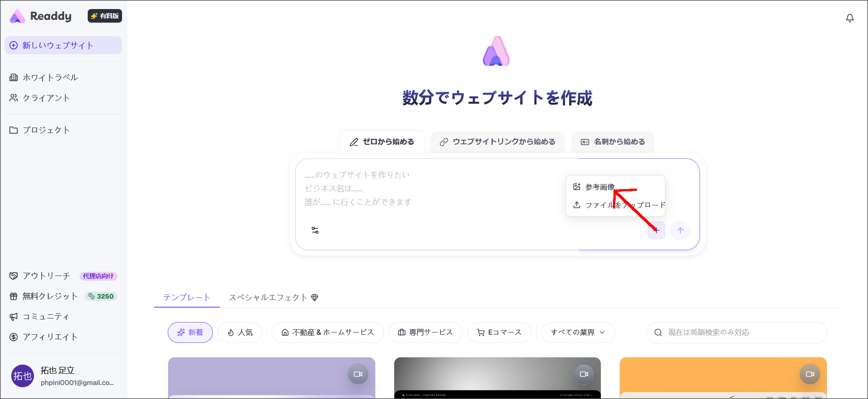Click the video icon on the gray template
Viewport: 868px width, 399px height.
coord(584,374)
